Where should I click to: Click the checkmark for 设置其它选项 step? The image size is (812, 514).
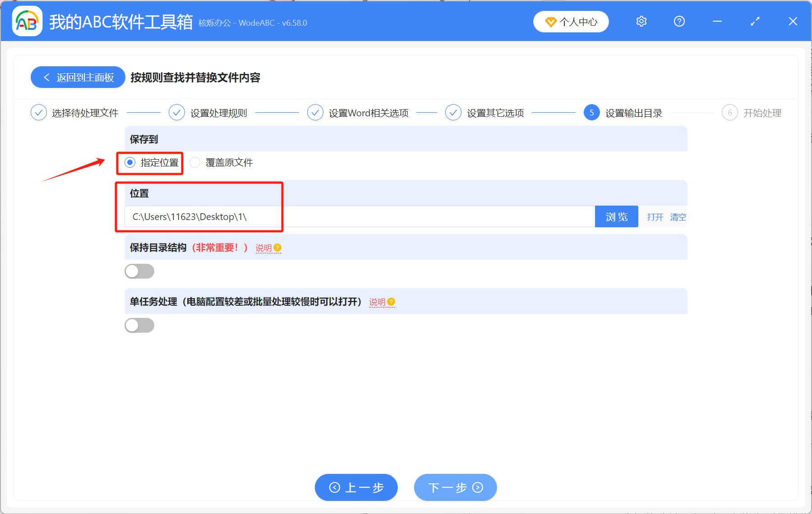point(453,112)
